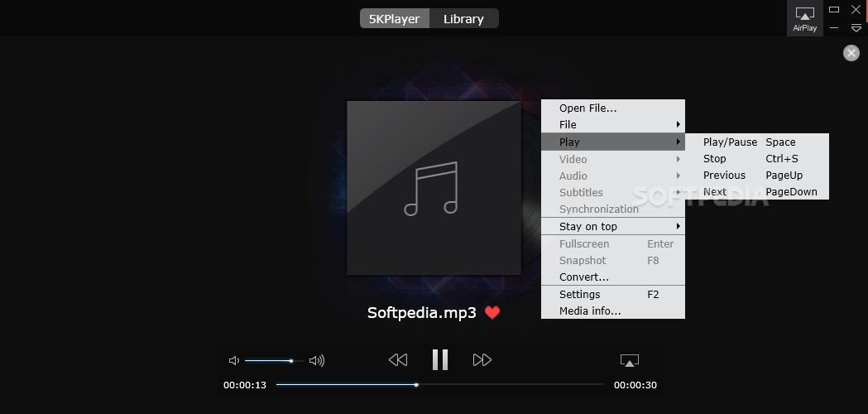Select Snapshot in the context menu
The image size is (868, 414).
point(613,261)
